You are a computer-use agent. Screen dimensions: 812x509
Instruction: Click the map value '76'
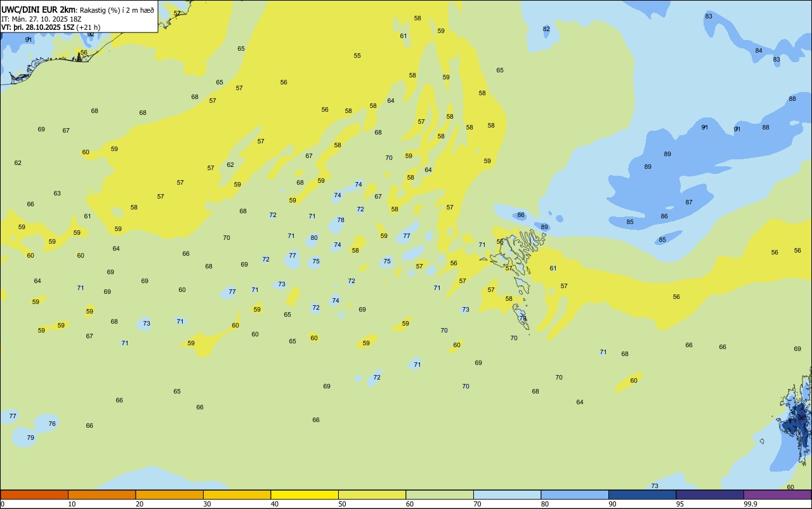52,424
